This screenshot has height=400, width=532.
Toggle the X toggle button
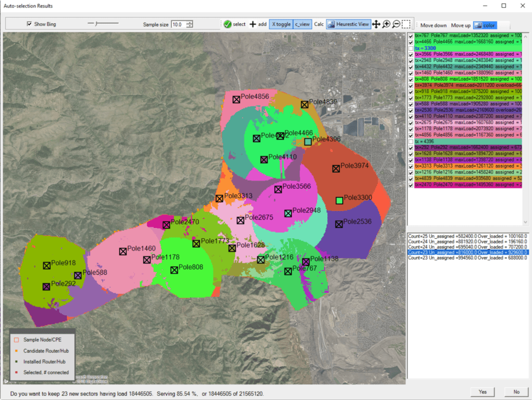tap(280, 24)
